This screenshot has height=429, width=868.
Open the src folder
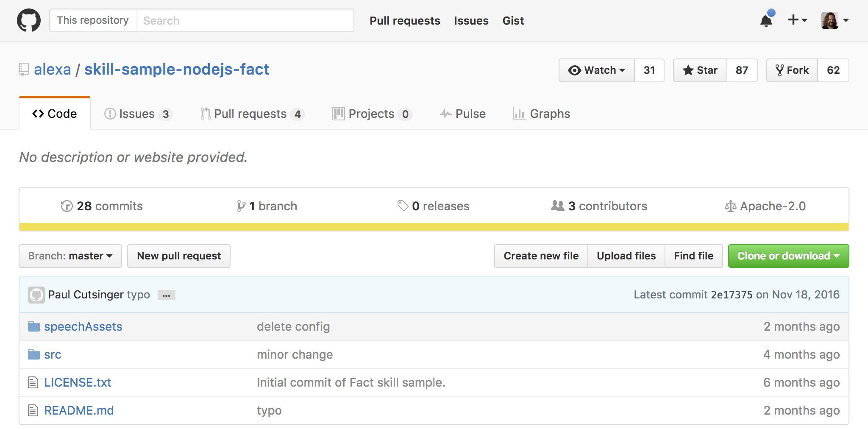click(53, 354)
